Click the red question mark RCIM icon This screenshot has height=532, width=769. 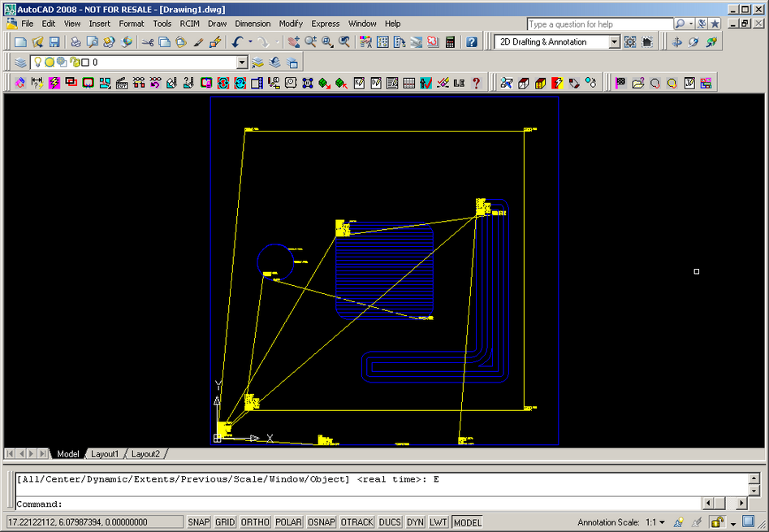point(476,83)
